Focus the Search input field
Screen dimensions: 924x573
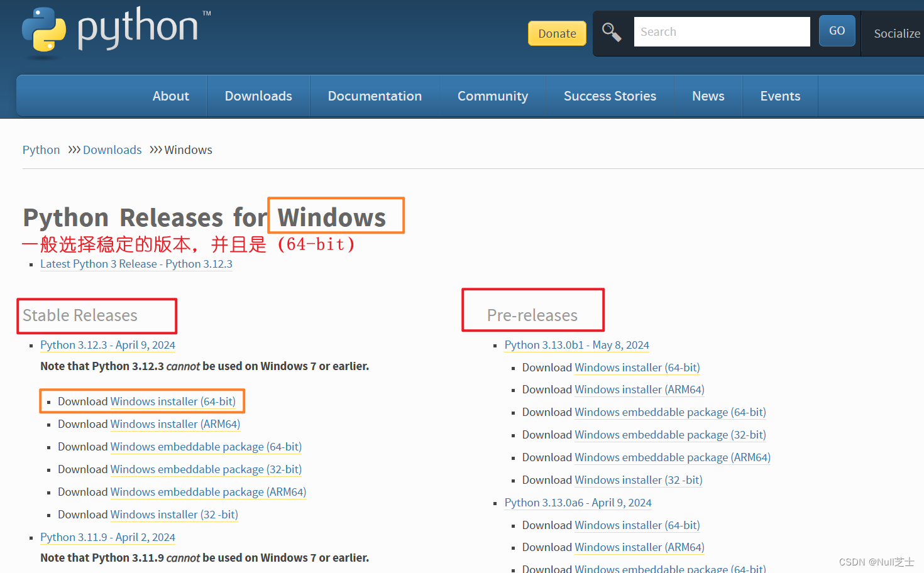(722, 31)
